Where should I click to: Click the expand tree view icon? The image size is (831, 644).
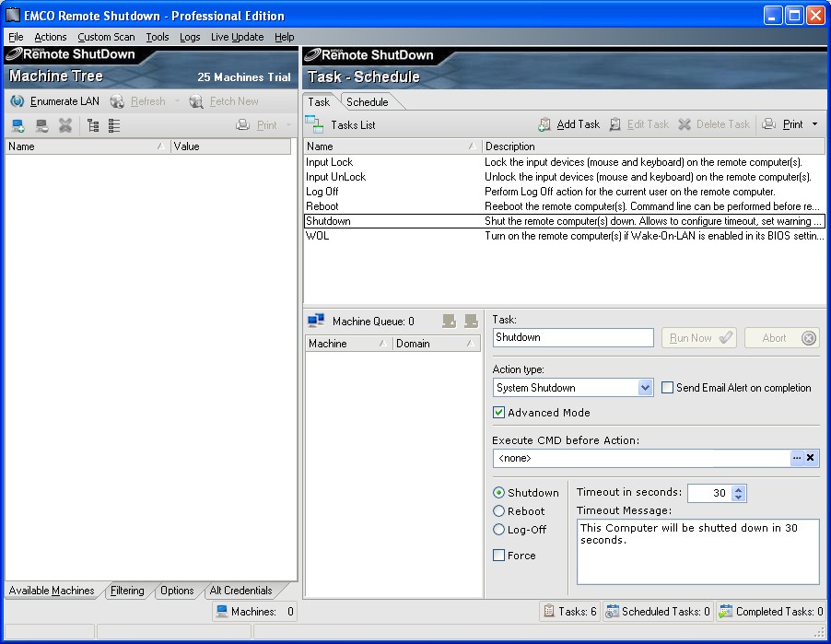click(93, 125)
